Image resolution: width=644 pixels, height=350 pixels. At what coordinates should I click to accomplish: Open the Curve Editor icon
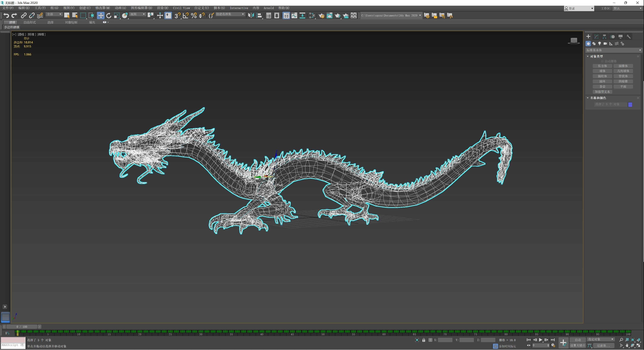tap(294, 15)
